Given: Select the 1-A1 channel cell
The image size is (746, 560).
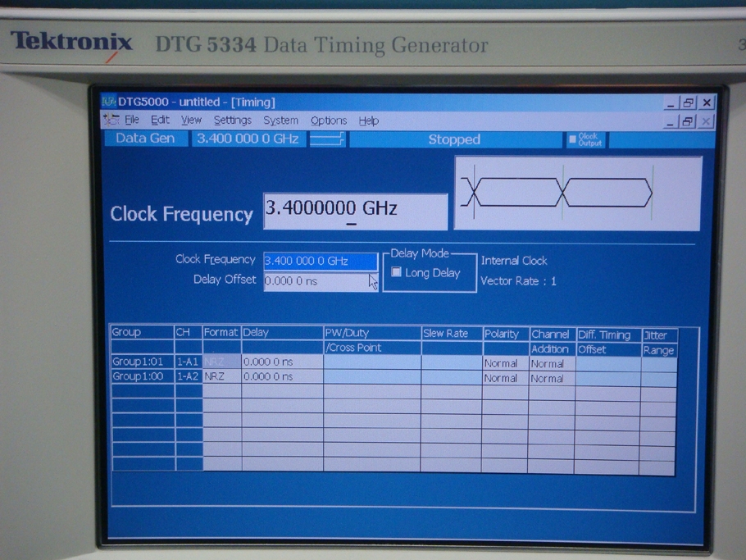Looking at the screenshot, I should click(189, 362).
